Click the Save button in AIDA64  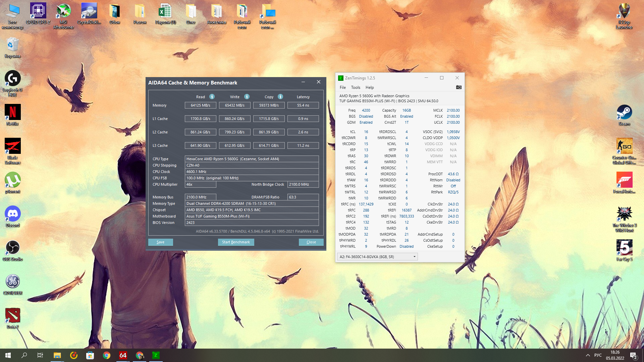(160, 242)
